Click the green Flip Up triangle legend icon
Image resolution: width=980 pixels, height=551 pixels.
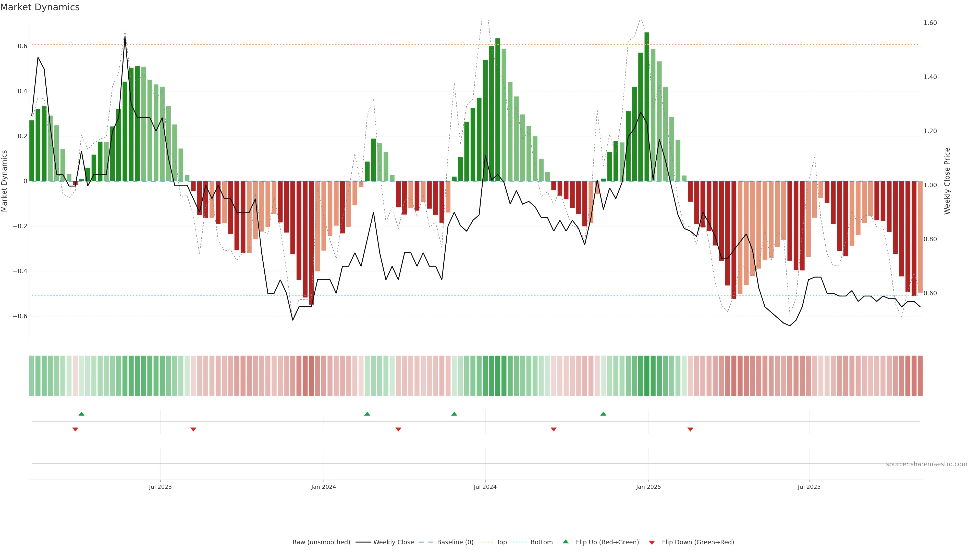[566, 542]
